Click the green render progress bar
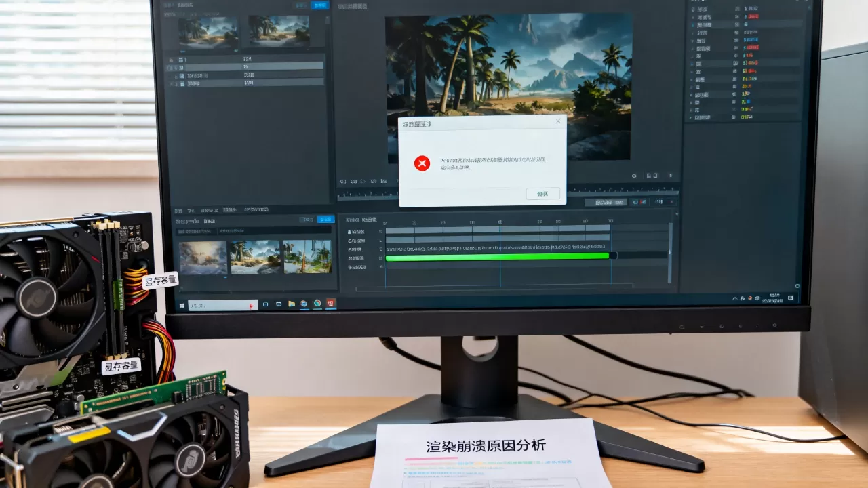 coord(498,256)
